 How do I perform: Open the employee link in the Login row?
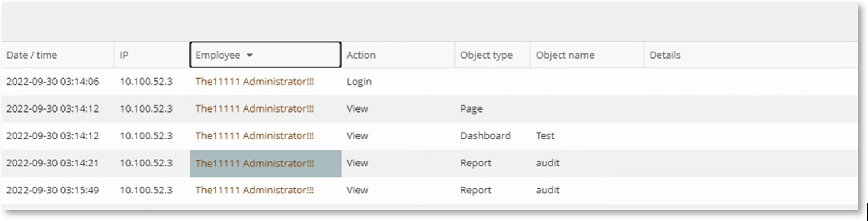pyautogui.click(x=255, y=82)
